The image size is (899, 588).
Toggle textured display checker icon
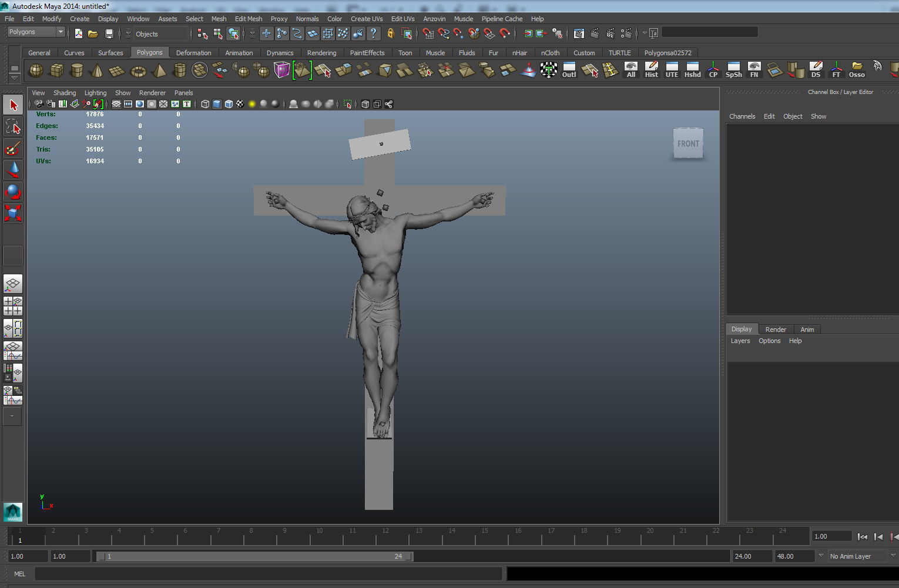tap(240, 104)
